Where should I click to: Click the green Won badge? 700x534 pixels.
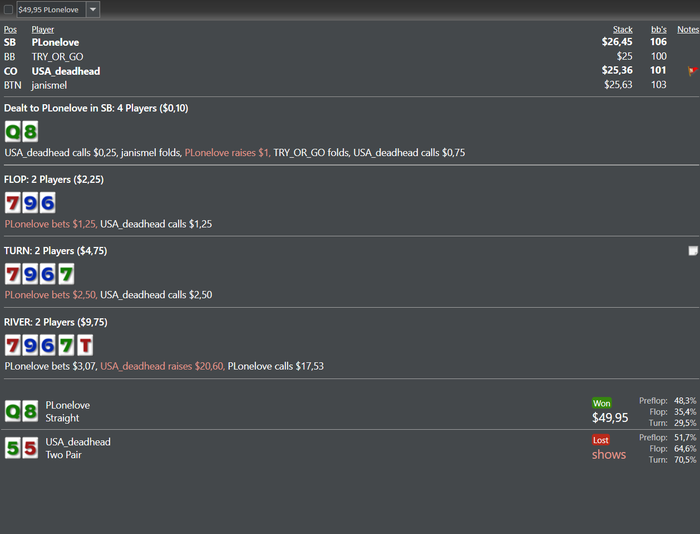601,403
